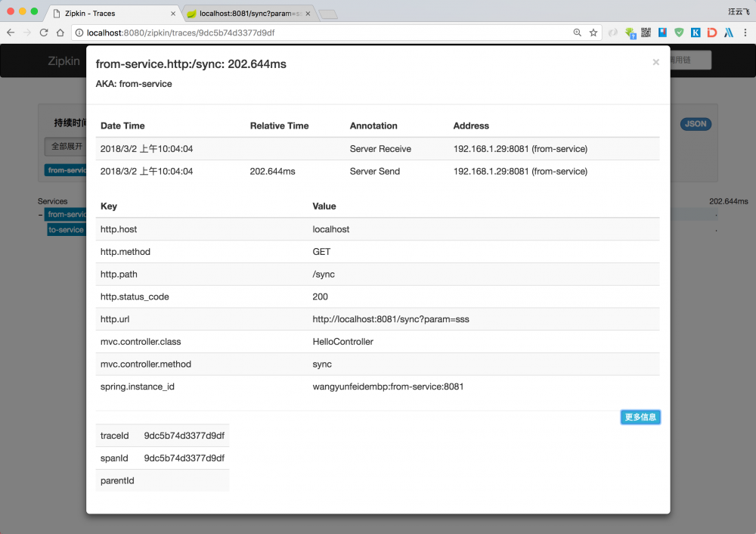Open the orange D extension icon
The image size is (756, 534).
pos(711,33)
